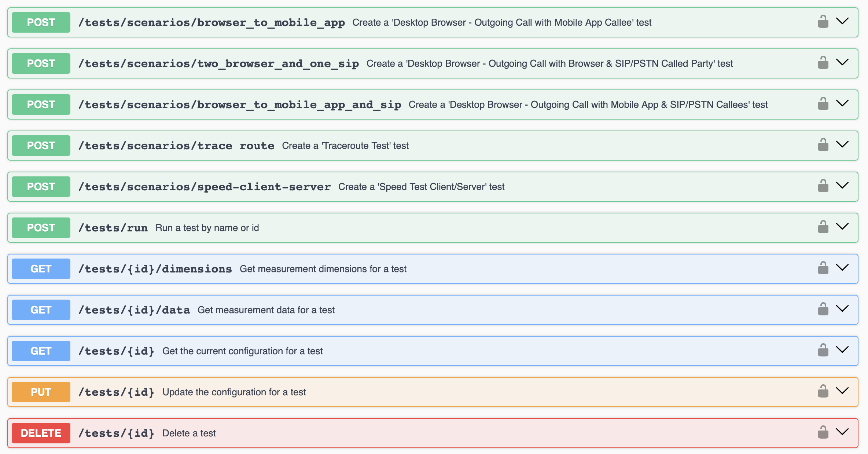Open authorization lock for POST /tests/scenarios/browser_to_mobile_app
The image size is (868, 454).
[823, 22]
